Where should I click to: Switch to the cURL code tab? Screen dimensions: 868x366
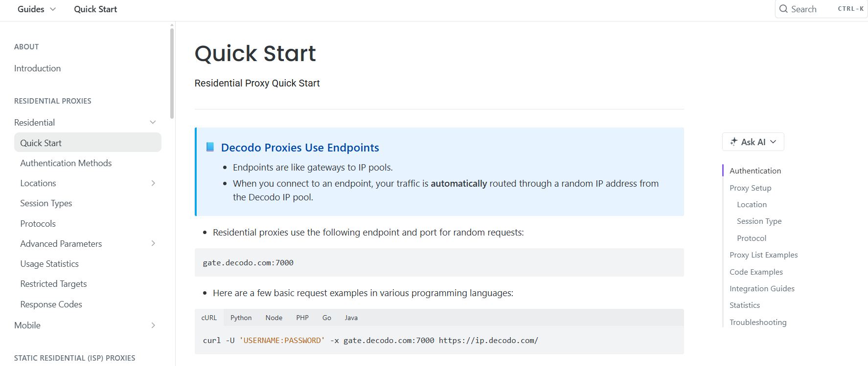209,318
